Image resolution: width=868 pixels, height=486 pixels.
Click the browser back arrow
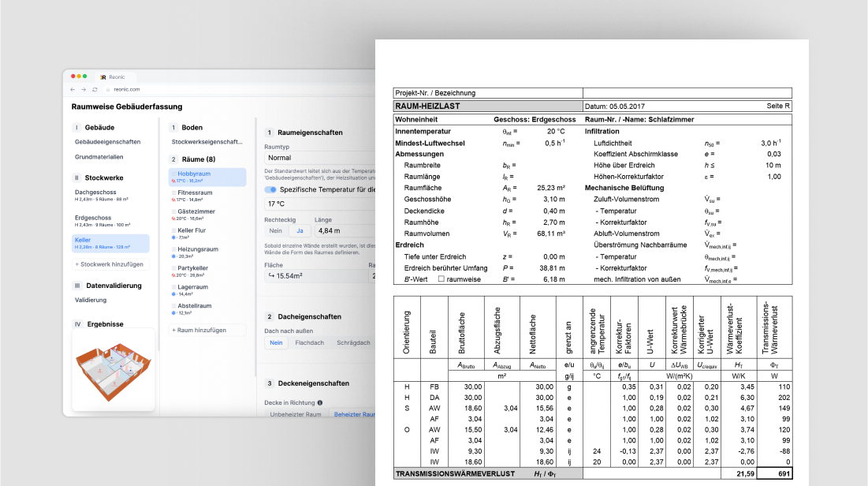click(x=73, y=89)
